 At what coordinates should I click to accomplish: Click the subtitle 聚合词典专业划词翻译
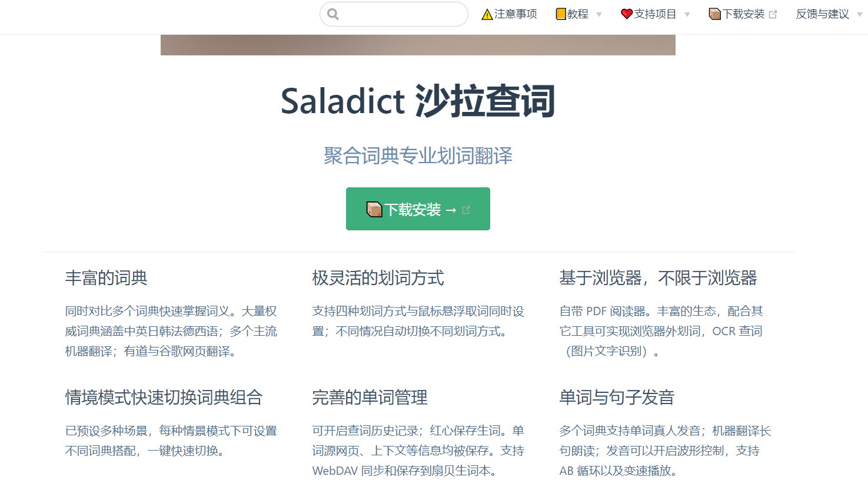point(418,156)
